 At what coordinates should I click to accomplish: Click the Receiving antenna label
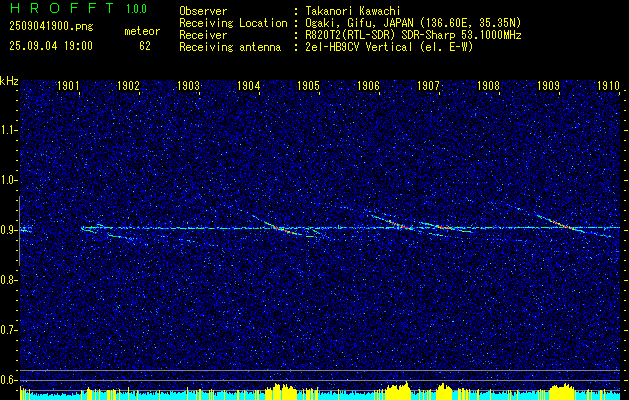(x=230, y=47)
